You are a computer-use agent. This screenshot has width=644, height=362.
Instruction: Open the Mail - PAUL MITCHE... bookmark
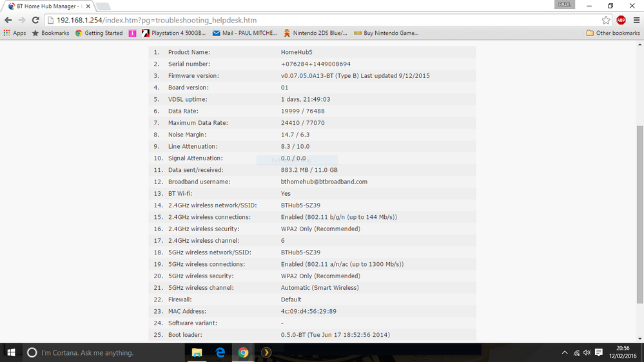(244, 33)
